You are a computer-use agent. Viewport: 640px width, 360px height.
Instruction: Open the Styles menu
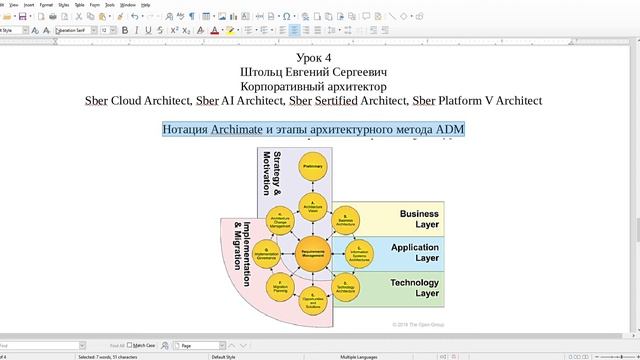[64, 5]
